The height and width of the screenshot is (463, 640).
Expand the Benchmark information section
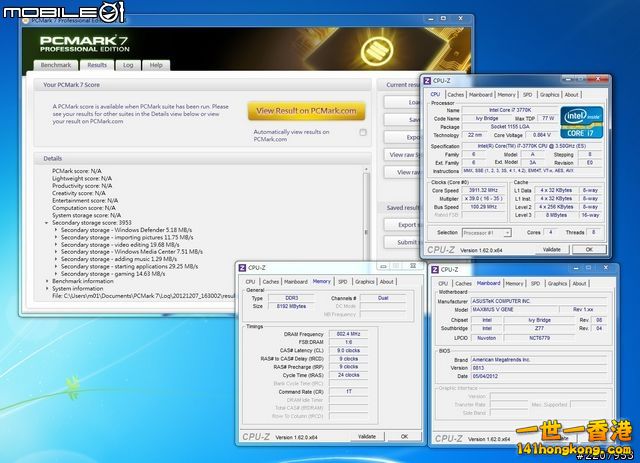(49, 281)
